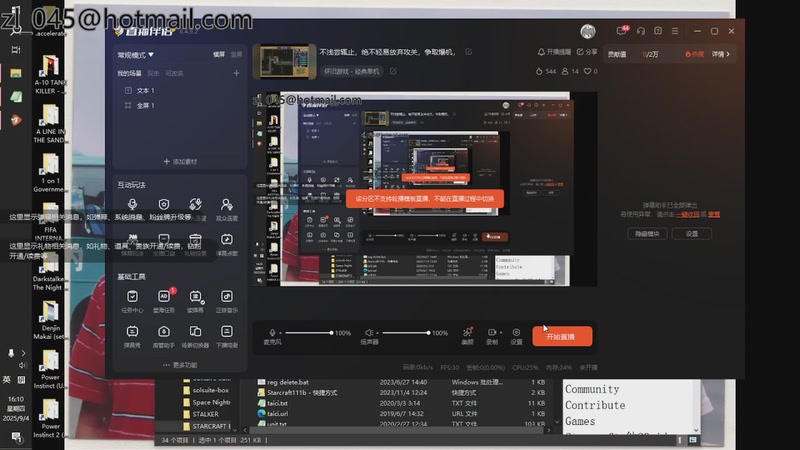Mute the 麦克风 microphone icon

(272, 333)
